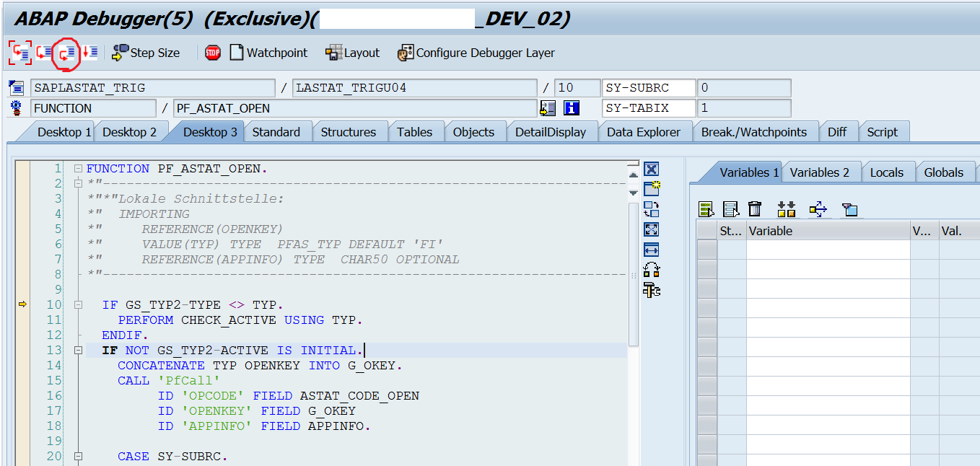Click breakpoint margin at line 11
This screenshot has width=980, height=466.
pyautogui.click(x=22, y=320)
